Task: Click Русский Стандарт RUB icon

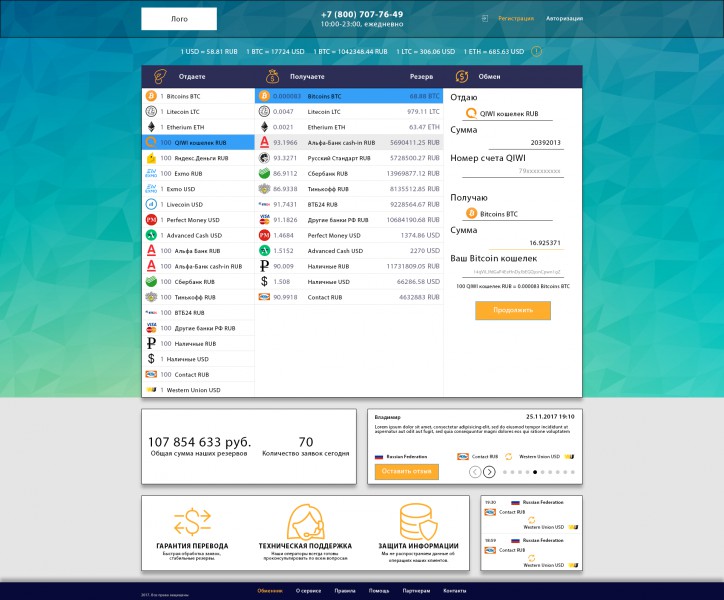Action: pyautogui.click(x=264, y=158)
